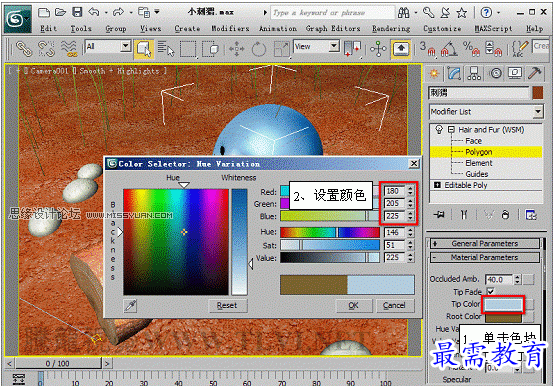Click Show End Result toggle icon
Screen dimensions: 554x386
click(x=464, y=214)
